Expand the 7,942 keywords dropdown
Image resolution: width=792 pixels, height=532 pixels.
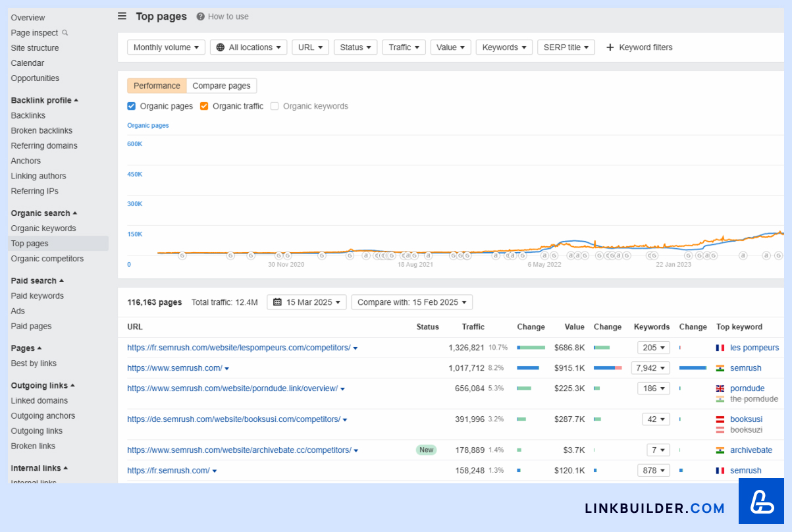650,368
